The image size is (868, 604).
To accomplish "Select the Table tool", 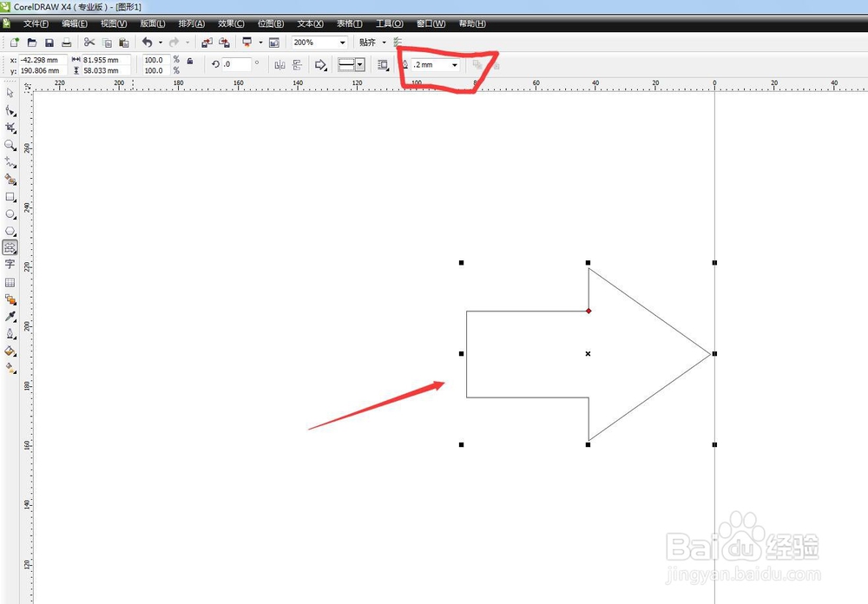I will click(10, 282).
